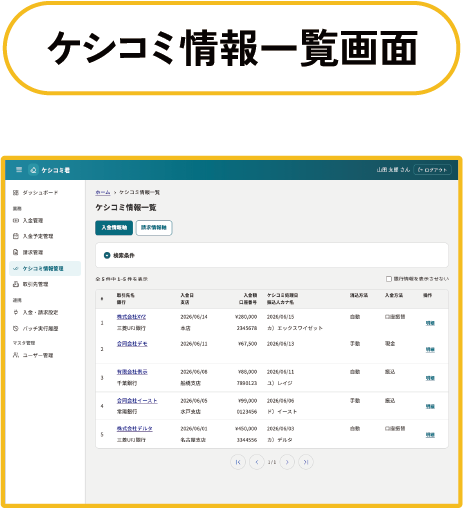Click the amount ¥67,500
The width and height of the screenshot is (463, 508).
pos(248,344)
